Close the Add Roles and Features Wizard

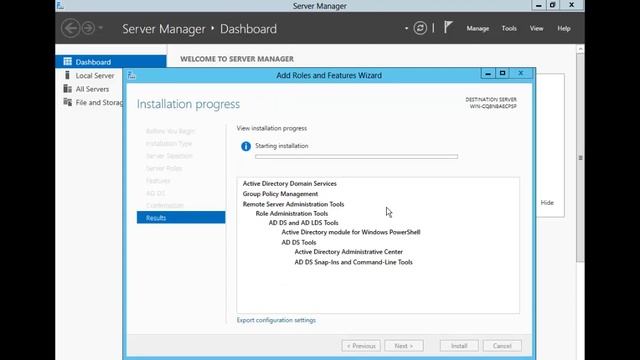click(x=521, y=73)
